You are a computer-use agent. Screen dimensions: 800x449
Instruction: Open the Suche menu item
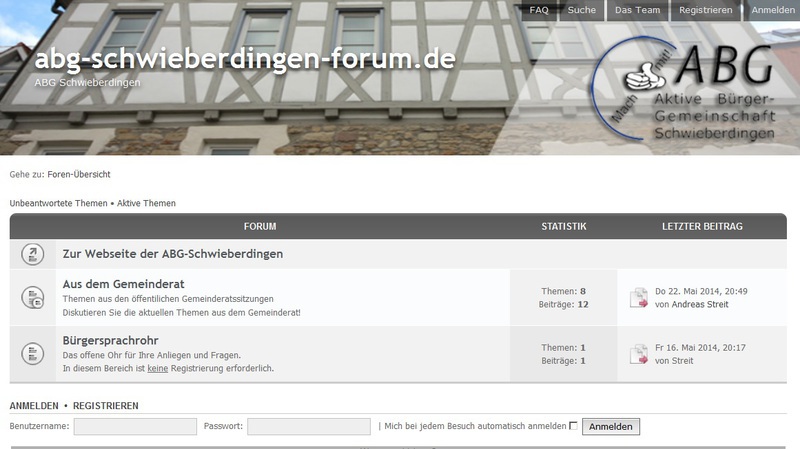(x=581, y=10)
